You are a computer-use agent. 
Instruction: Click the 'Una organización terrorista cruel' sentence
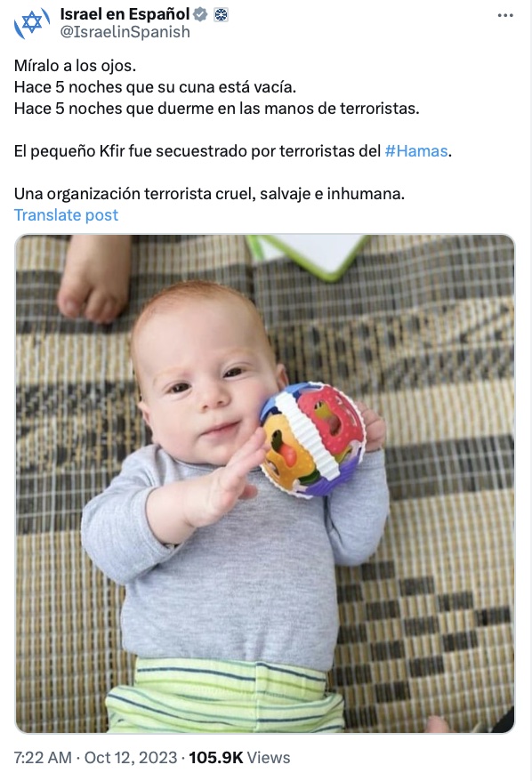[x=209, y=193]
